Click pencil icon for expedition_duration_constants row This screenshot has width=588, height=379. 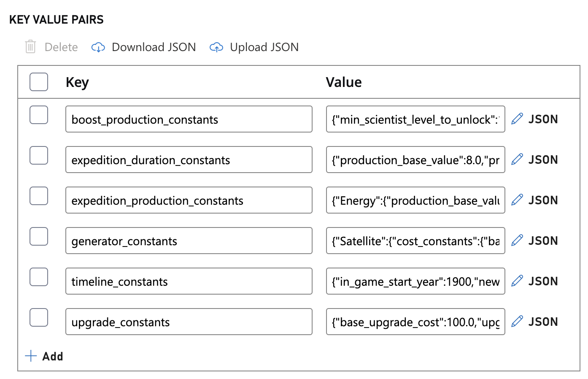click(517, 160)
